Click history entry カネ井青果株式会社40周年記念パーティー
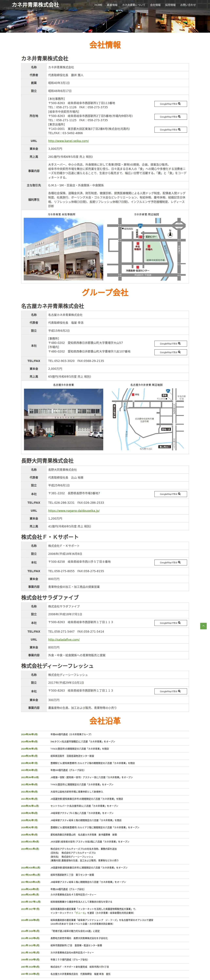The width and height of the screenshot is (210, 980). pyautogui.click(x=72, y=953)
